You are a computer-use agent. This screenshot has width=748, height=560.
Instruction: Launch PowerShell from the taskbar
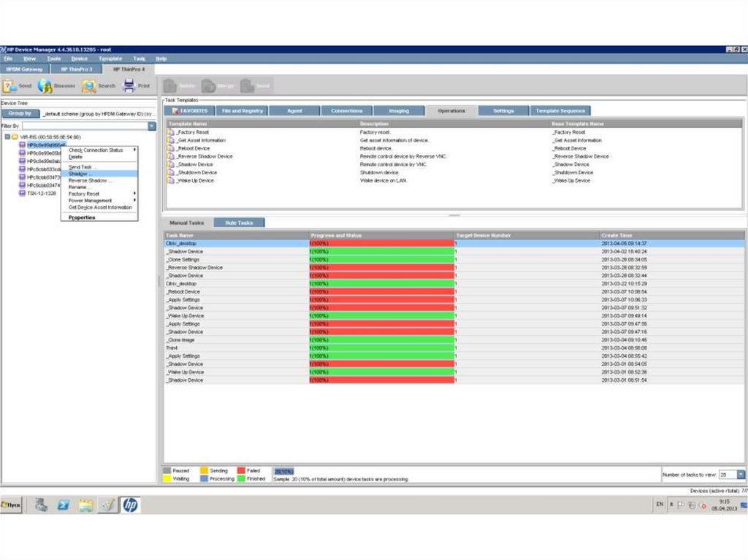[63, 505]
